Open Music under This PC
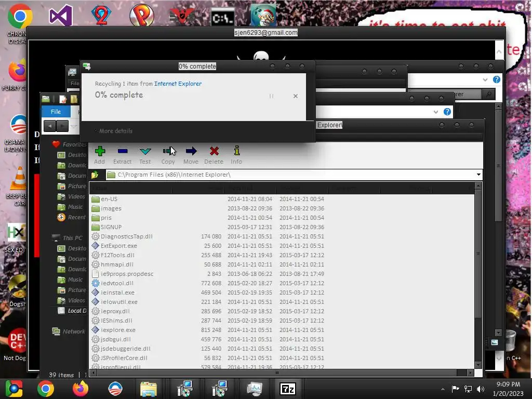Screen dimensions: 532x399 tap(71, 280)
